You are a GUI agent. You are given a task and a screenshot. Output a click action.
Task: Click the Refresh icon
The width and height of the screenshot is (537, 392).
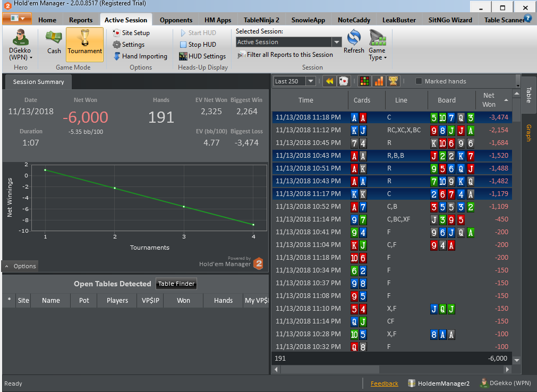[x=354, y=42]
